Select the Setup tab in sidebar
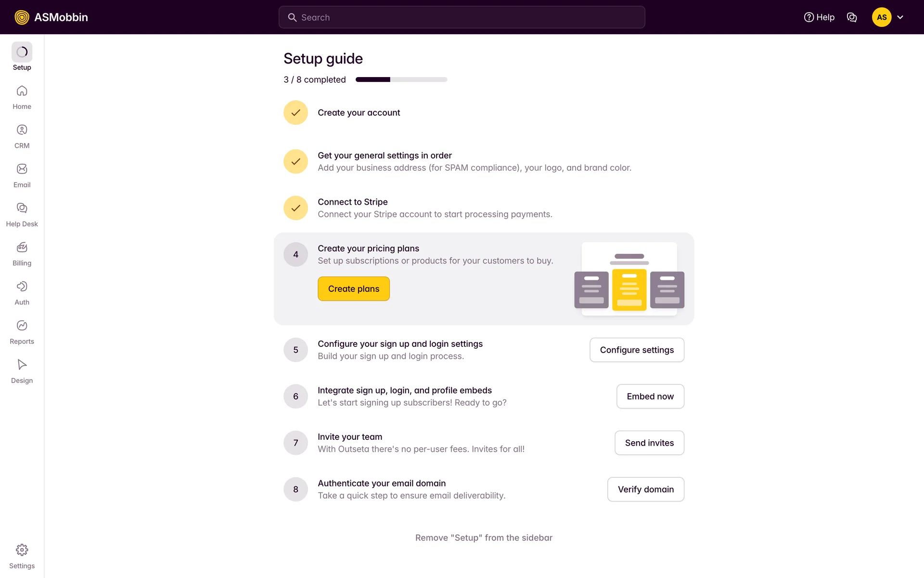This screenshot has width=924, height=578. (x=22, y=57)
